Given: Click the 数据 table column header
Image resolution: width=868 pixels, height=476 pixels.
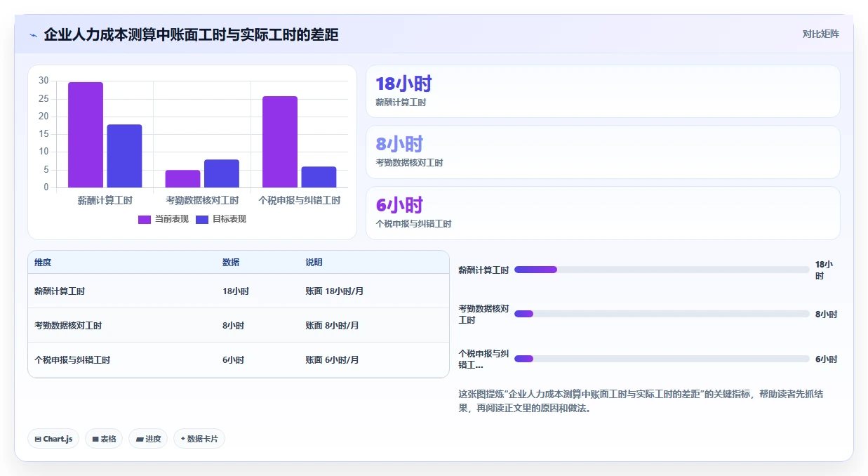Looking at the screenshot, I should [x=231, y=262].
